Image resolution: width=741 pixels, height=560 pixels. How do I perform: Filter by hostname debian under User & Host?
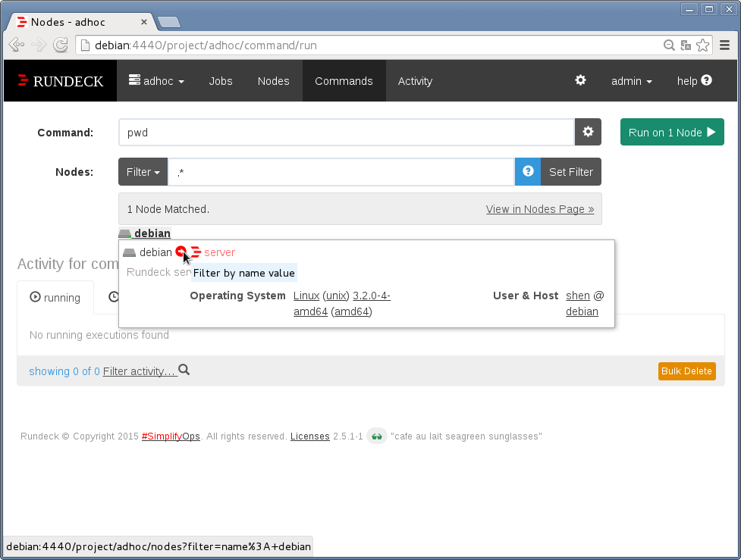click(582, 311)
